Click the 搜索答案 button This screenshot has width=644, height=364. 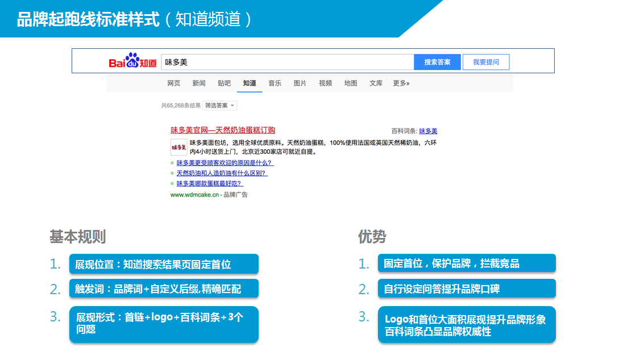(x=437, y=62)
